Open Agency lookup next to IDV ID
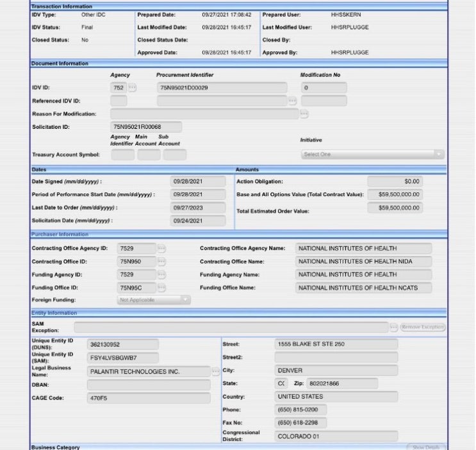Viewport: 476px width, 450px height. pos(132,88)
